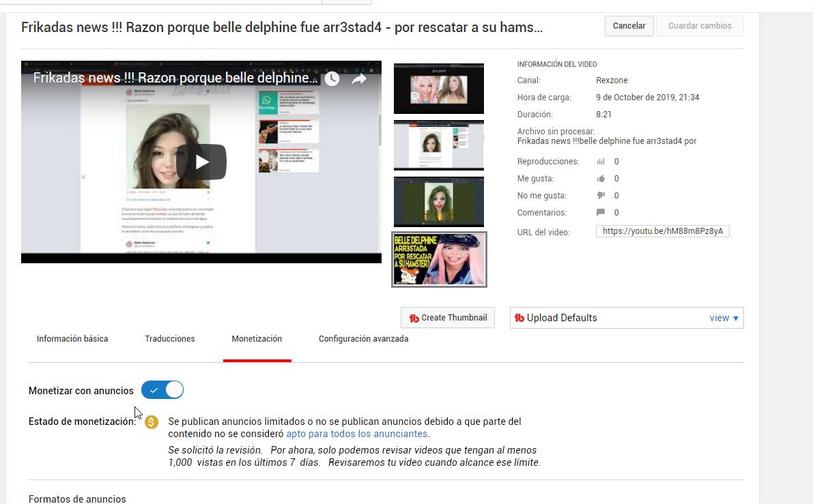Image resolution: width=813 pixels, height=504 pixels.
Task: Click the raw file name Frikadas news text
Action: 607,141
